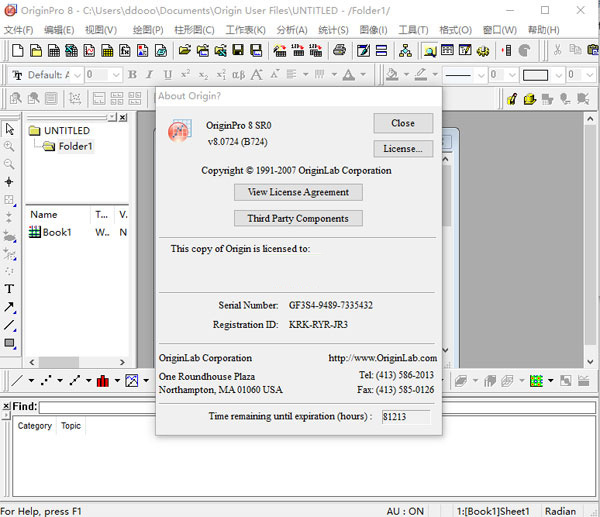Switch to the Topic tab
600x517 pixels.
coord(71,426)
